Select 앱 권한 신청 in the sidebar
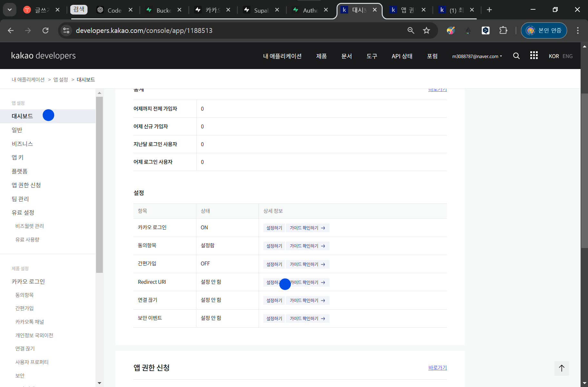The width and height of the screenshot is (588, 387). (x=26, y=185)
